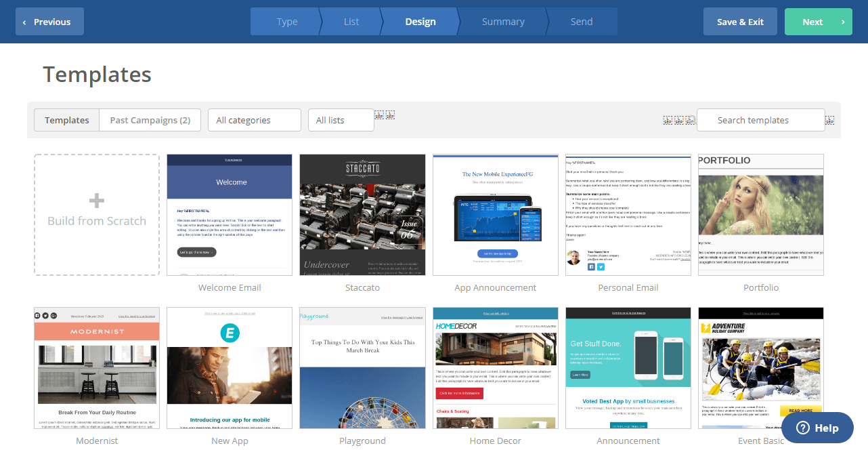This screenshot has width=868, height=450.
Task: Click the "Playground" caption text
Action: pos(362,441)
